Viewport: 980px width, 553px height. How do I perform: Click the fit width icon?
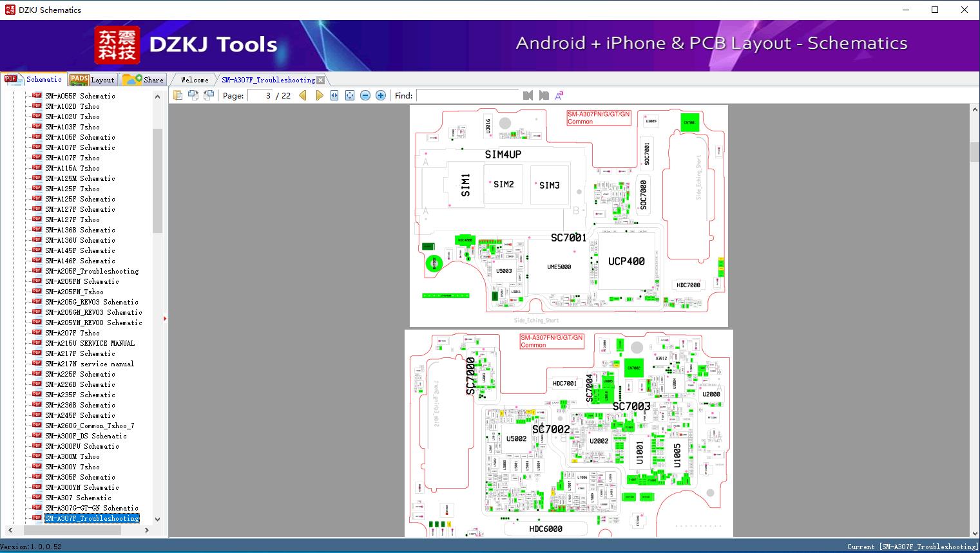pyautogui.click(x=334, y=95)
